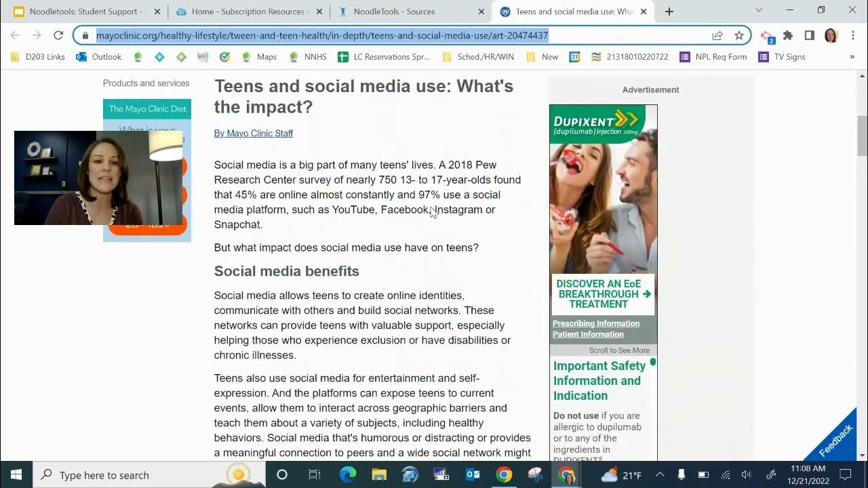Click the red extension icon with badge 2
Screen dimensions: 868x488
[766, 36]
